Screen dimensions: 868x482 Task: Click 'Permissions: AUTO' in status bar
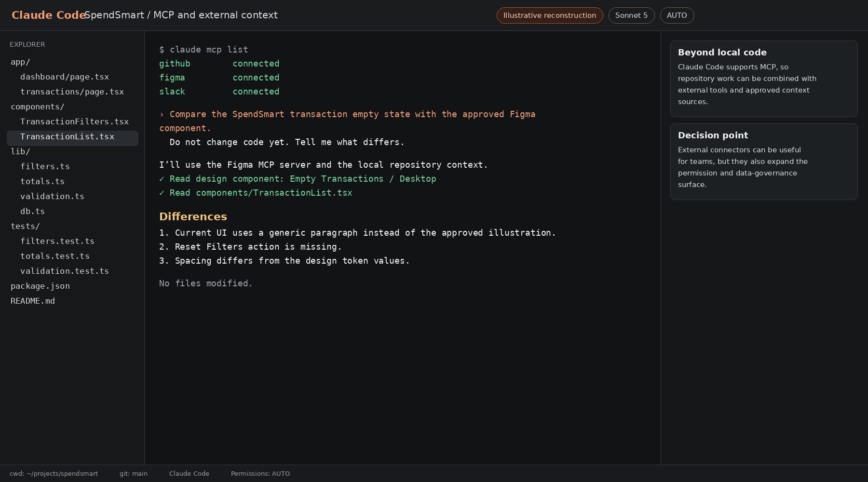point(260,474)
